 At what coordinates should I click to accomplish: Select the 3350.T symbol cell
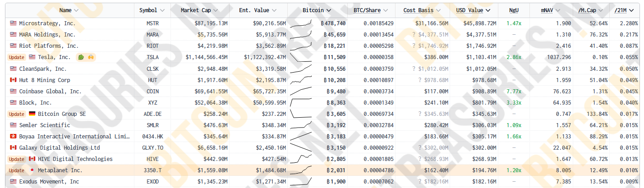(x=152, y=170)
